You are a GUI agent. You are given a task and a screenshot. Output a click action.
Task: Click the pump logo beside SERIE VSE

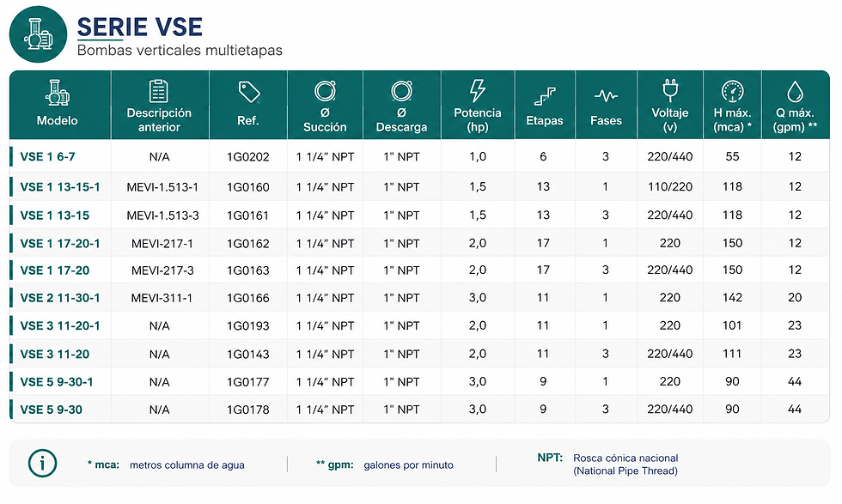(38, 34)
